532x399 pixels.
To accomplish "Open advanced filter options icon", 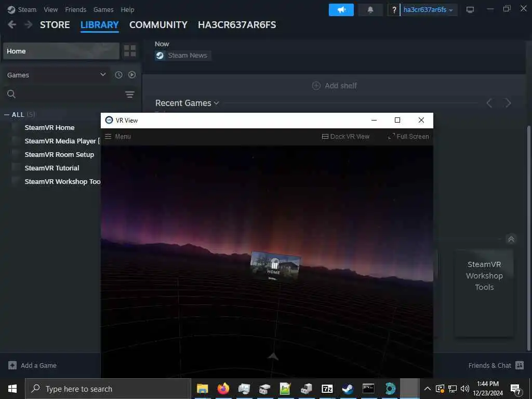I will [x=129, y=95].
